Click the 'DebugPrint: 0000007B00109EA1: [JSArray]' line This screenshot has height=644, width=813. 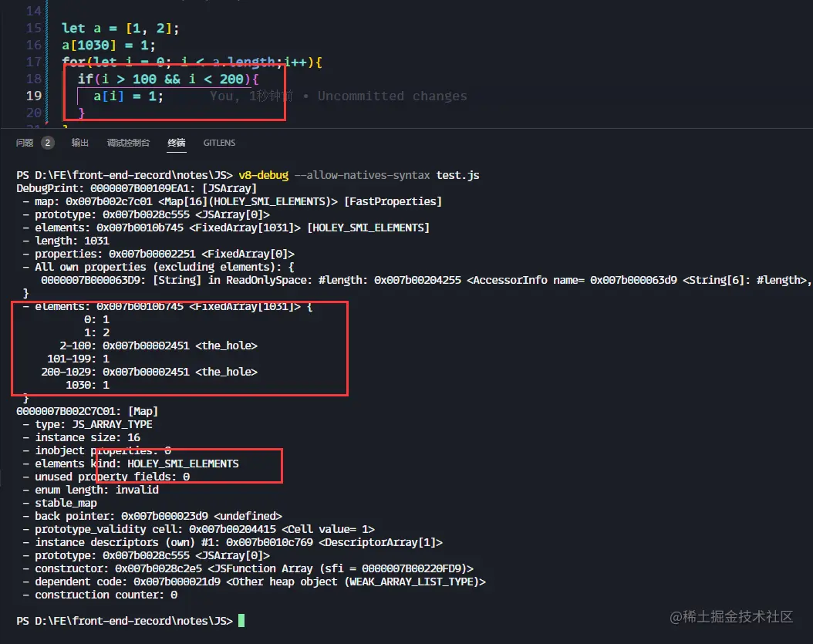tap(137, 188)
